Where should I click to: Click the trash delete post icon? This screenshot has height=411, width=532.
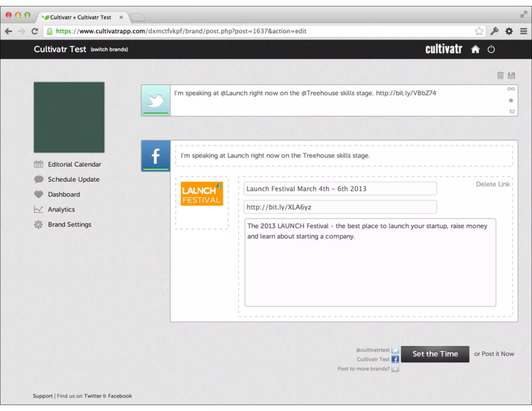coord(500,75)
